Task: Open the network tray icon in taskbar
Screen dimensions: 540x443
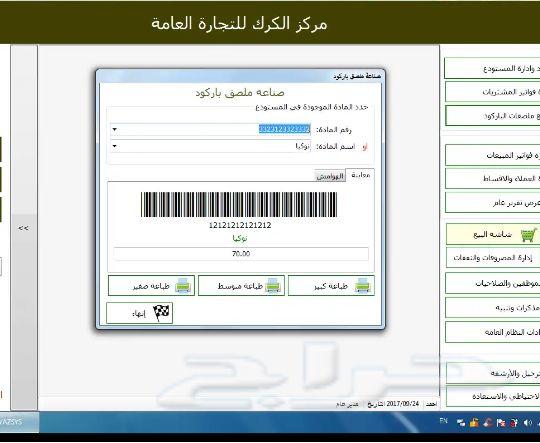Action: click(x=461, y=423)
